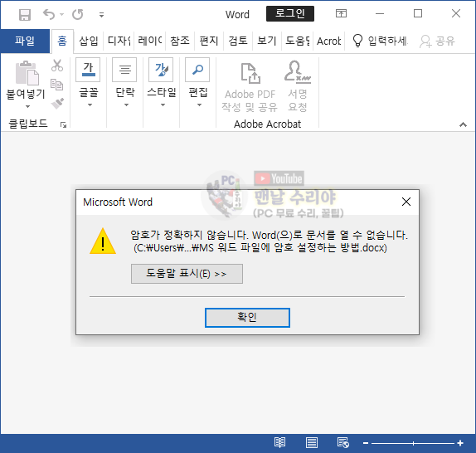Select the 홈 ribbon tab

click(62, 41)
